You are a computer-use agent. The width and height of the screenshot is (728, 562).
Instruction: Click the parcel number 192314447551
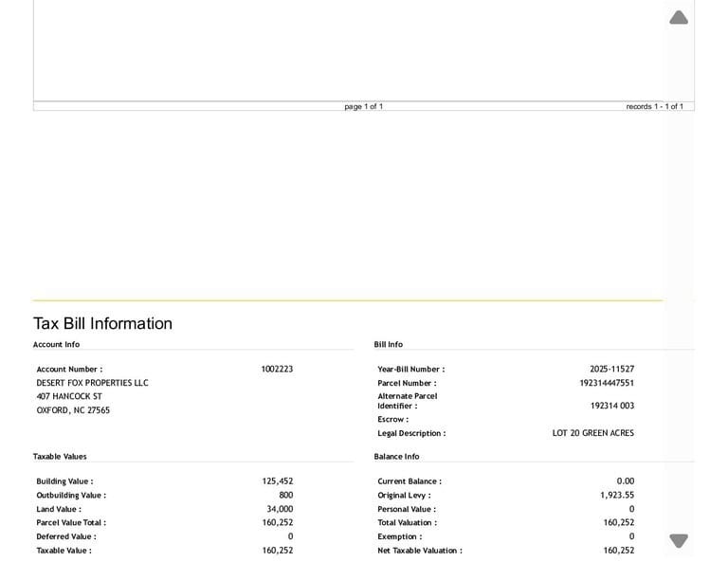(607, 383)
